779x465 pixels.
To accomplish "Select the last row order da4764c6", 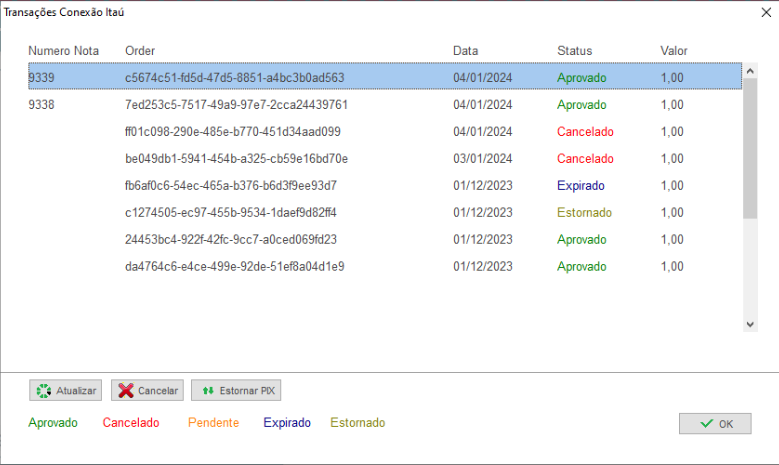I will coord(235,266).
